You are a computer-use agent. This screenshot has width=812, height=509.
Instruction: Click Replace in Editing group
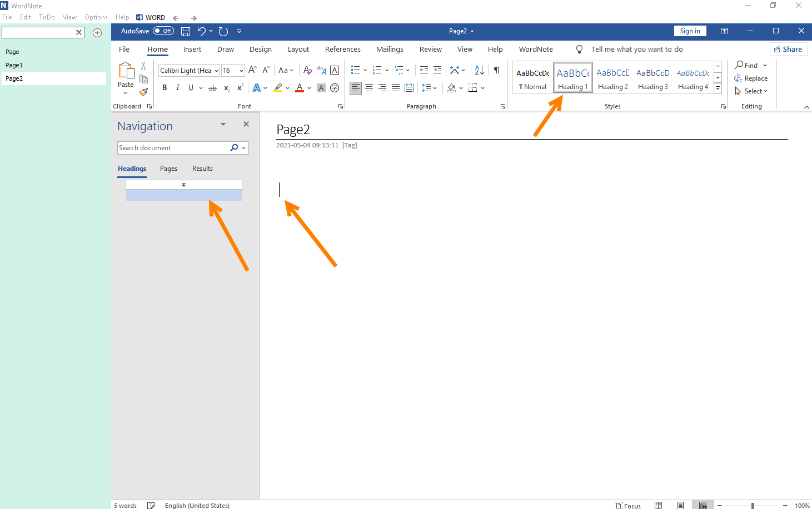(751, 78)
